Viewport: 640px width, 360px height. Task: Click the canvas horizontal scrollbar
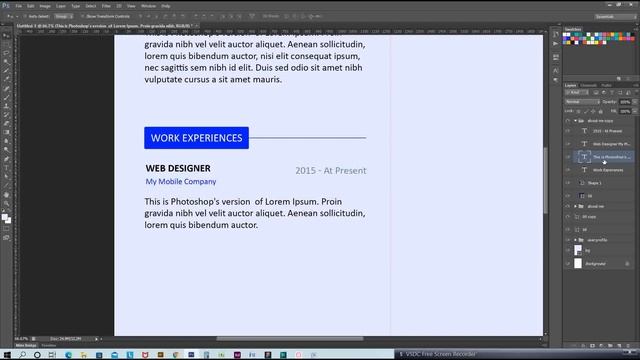tap(290, 338)
